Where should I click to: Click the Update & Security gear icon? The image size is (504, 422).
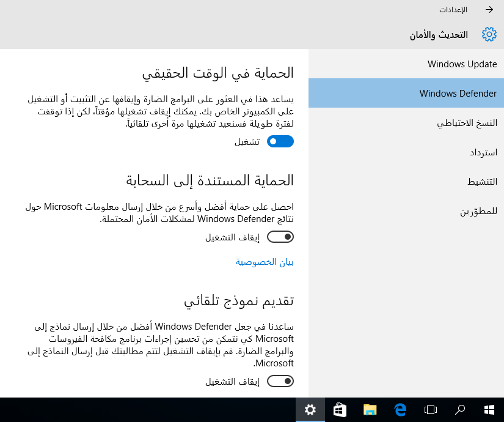point(489,34)
